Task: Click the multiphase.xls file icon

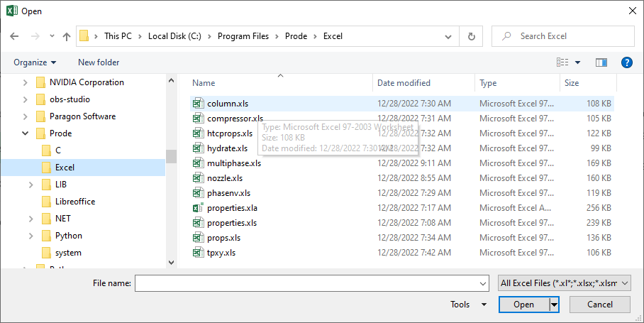Action: click(x=198, y=163)
